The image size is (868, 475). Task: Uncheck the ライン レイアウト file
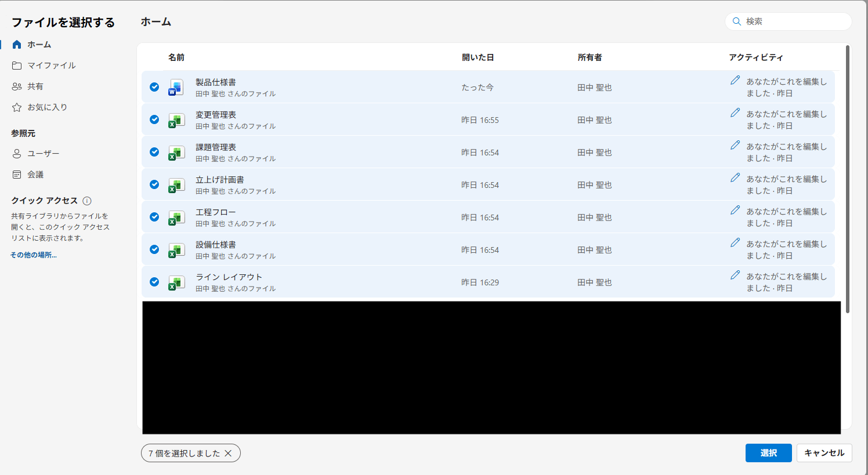pos(154,282)
